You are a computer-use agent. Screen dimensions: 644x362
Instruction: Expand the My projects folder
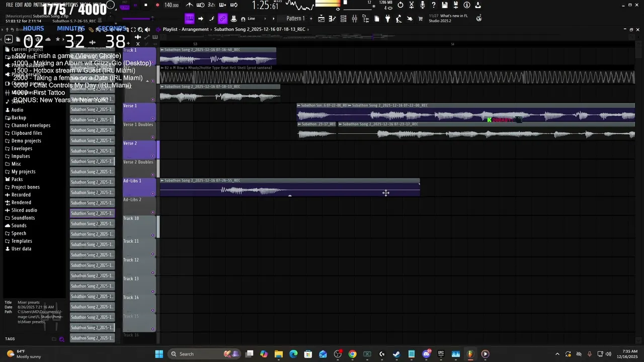coord(23,171)
